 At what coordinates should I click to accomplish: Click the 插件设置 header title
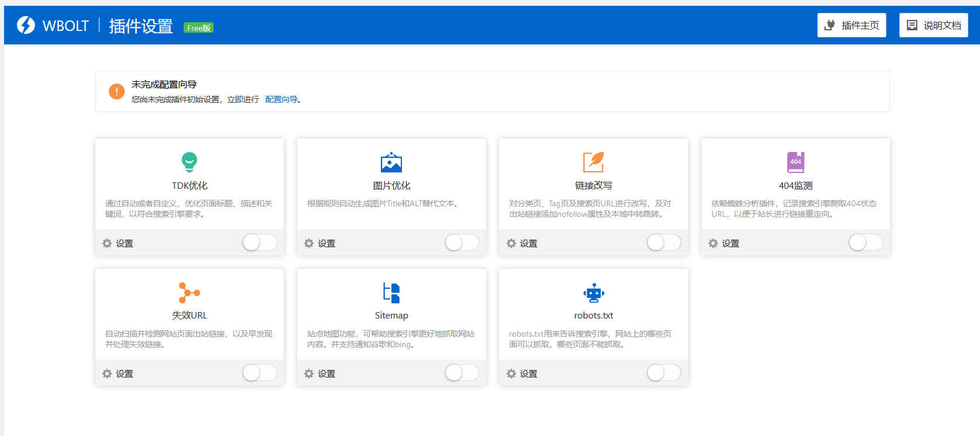click(x=141, y=26)
